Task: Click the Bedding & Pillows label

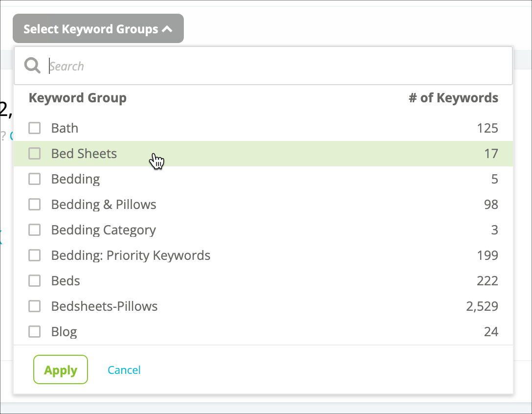Action: (x=104, y=205)
